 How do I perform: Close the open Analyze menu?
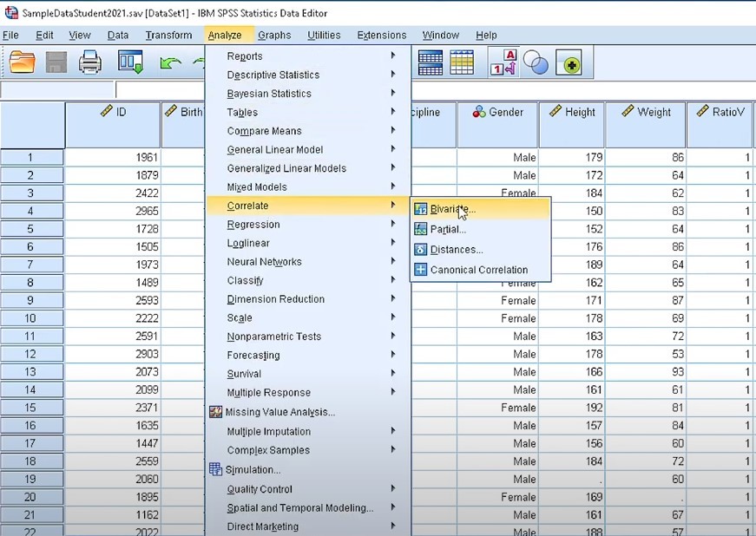[225, 36]
